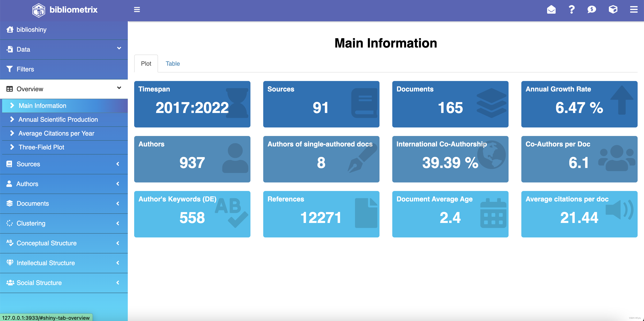Go to Average Citations per Year

56,133
